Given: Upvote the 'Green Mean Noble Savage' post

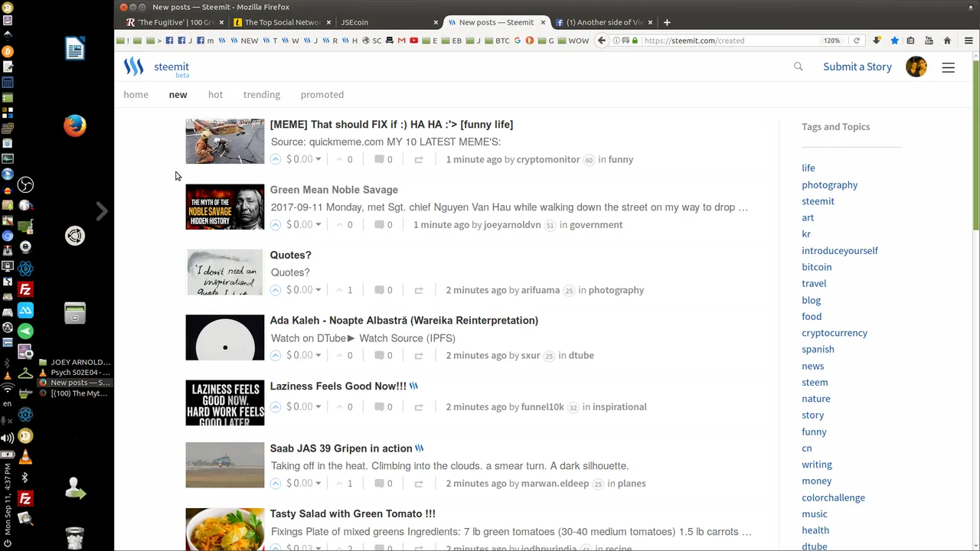Looking at the screenshot, I should (276, 224).
